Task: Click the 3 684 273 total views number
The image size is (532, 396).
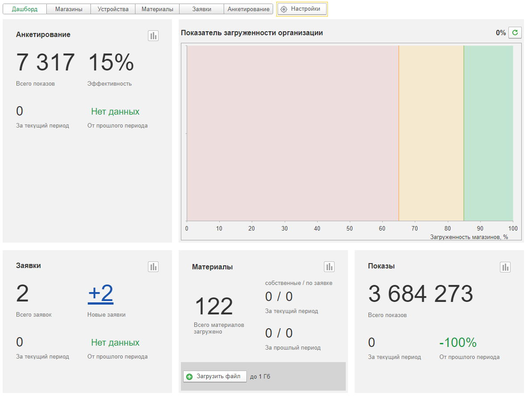Action: point(421,293)
